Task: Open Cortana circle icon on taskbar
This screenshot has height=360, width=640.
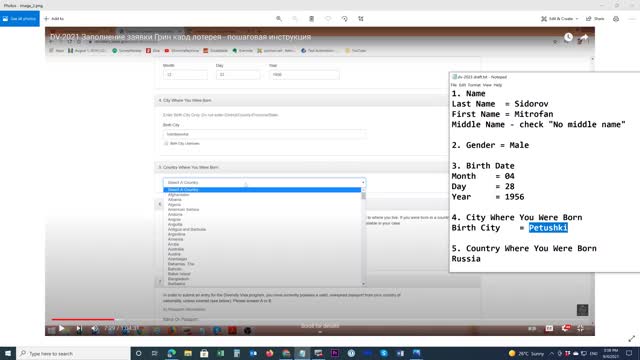Action: pos(138,353)
